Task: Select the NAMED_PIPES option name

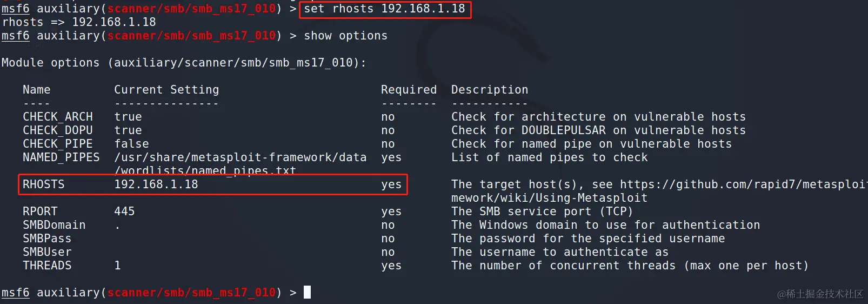Action: [x=61, y=157]
